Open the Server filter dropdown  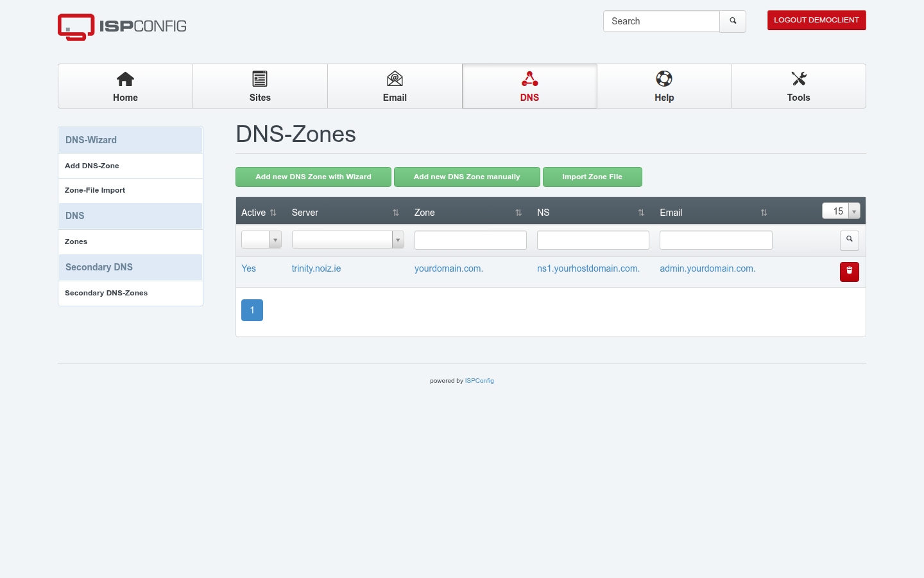point(348,240)
